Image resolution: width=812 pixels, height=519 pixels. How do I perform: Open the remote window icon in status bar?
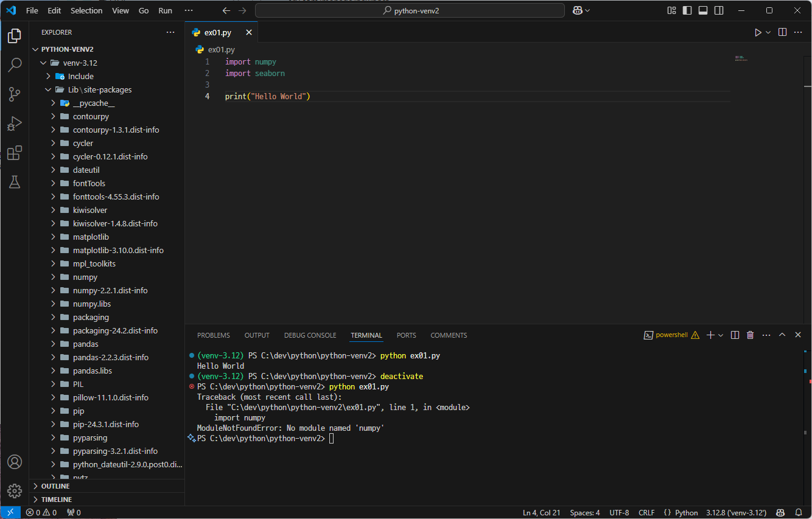coord(10,512)
